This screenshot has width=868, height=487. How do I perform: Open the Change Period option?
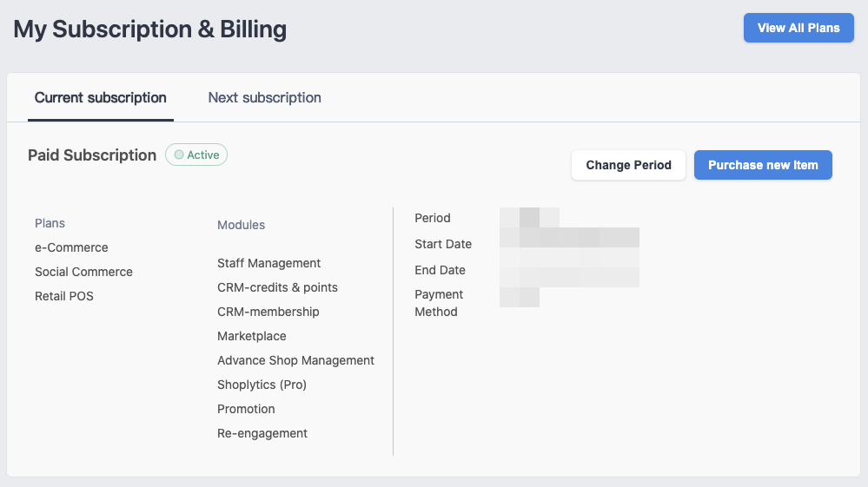628,165
